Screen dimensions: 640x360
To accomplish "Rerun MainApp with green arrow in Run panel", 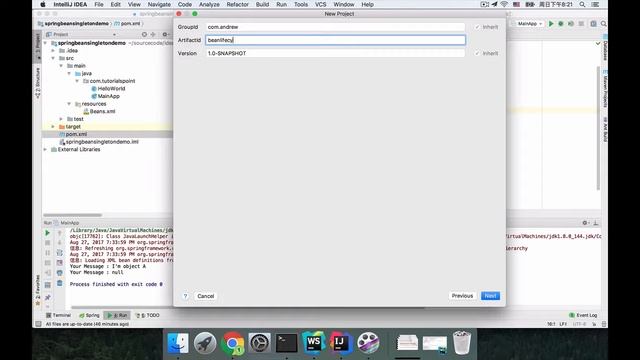I will (47, 233).
